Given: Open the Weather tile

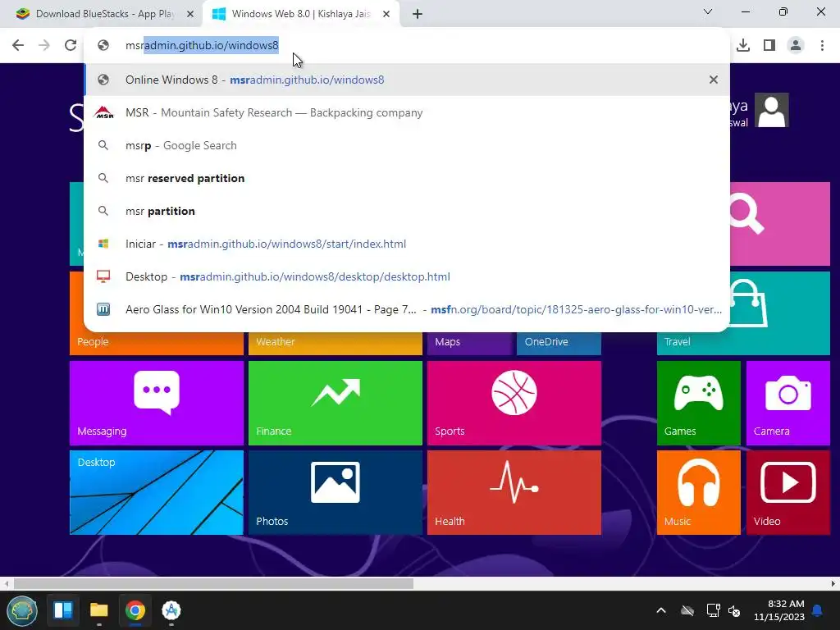Looking at the screenshot, I should [x=336, y=343].
